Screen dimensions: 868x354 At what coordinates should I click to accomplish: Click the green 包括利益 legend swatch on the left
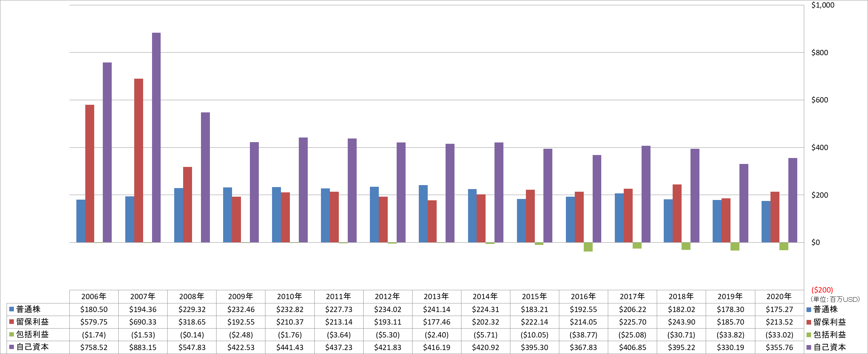pos(12,334)
